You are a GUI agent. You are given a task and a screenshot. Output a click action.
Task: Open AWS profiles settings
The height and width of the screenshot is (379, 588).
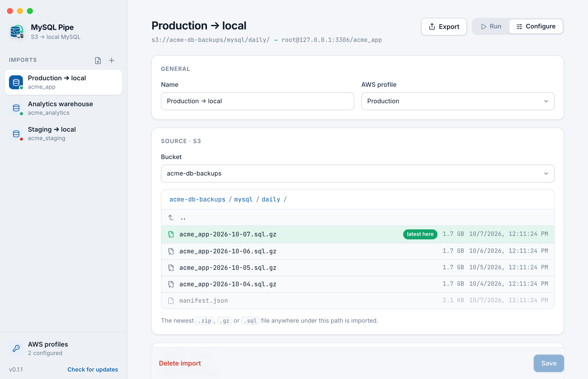point(64,348)
